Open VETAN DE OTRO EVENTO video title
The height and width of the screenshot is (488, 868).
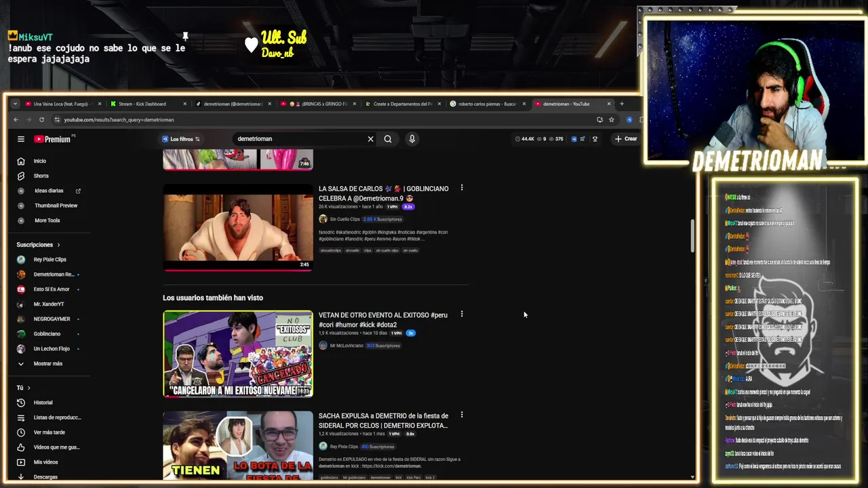tap(383, 319)
